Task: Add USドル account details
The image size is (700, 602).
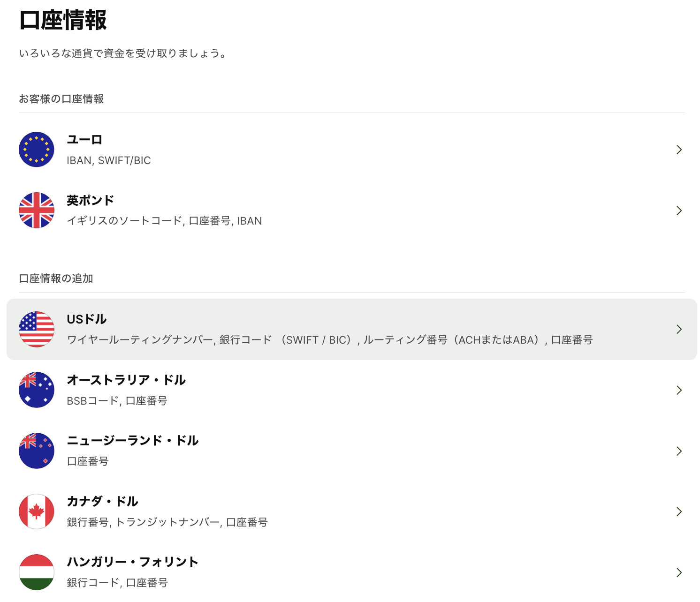Action: click(87, 319)
